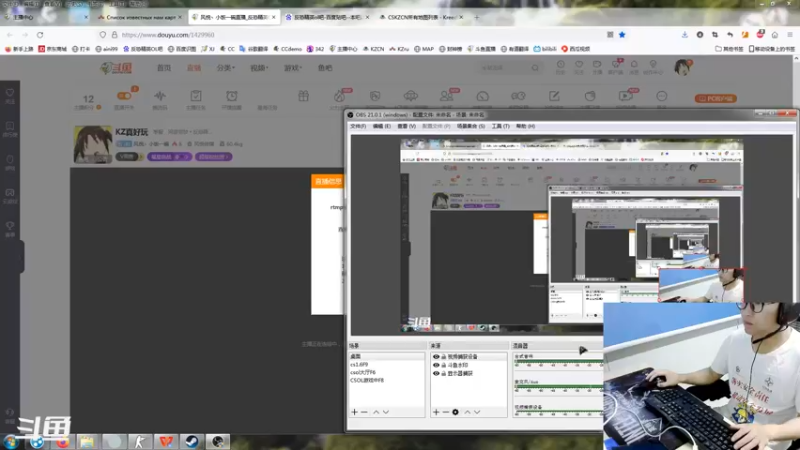Viewport: 800px width, 450px height.
Task: Toggle visibility eye of 显示器捕获 source
Action: click(x=436, y=373)
